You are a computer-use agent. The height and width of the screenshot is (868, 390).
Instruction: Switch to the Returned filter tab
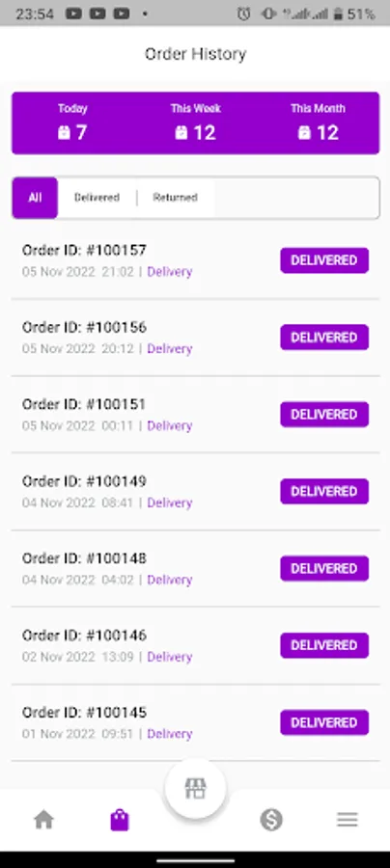(x=175, y=198)
